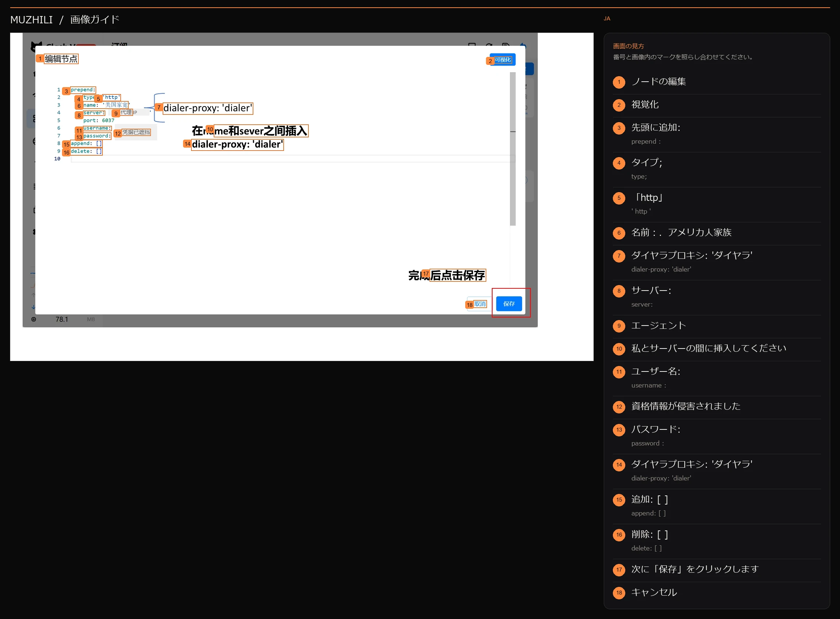Click the blue 保存 button in the guide image
Screen dimensions: 840x619
click(509, 304)
